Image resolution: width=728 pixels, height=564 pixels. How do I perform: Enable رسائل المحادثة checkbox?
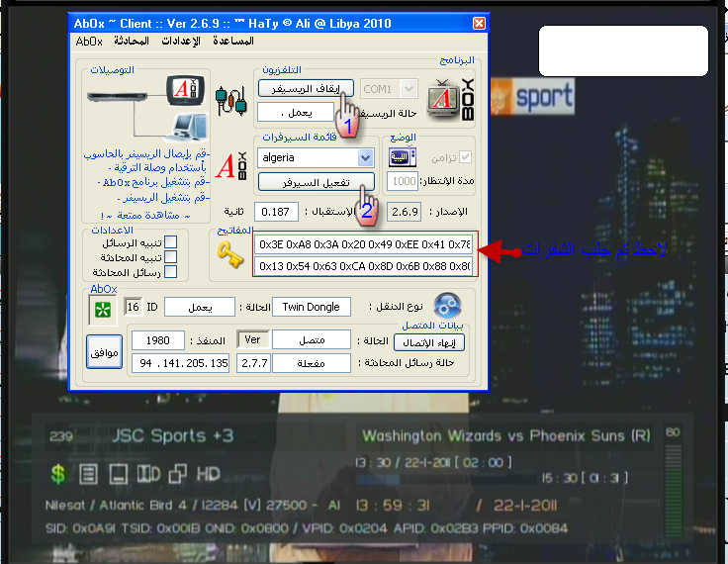[171, 272]
